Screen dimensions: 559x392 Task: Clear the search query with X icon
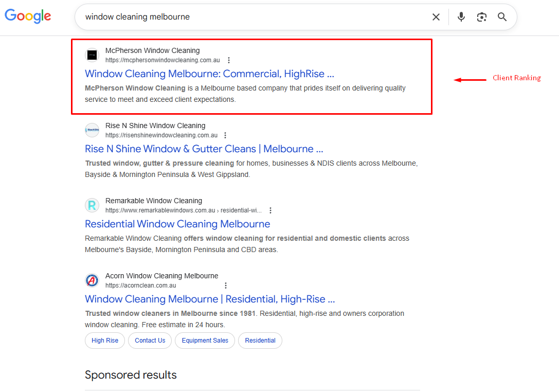(436, 17)
